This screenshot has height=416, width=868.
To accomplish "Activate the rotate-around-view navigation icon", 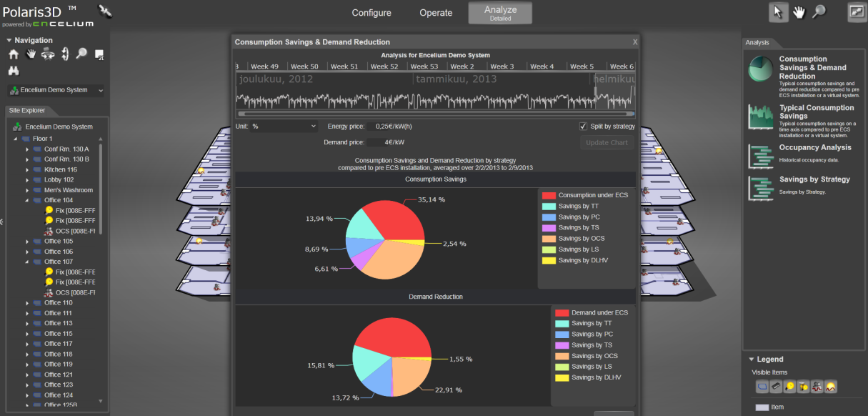I will pos(48,54).
